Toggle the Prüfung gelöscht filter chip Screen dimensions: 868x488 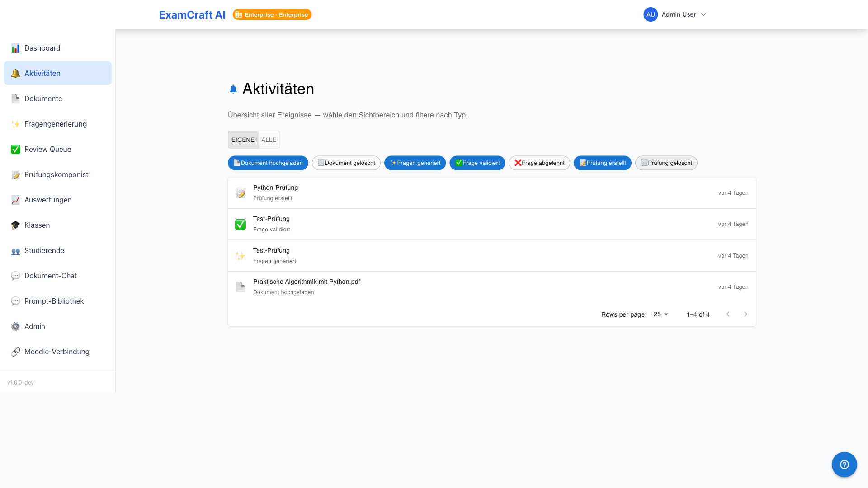[666, 163]
